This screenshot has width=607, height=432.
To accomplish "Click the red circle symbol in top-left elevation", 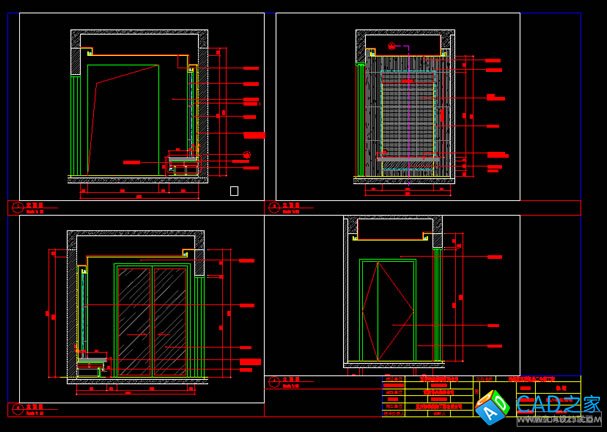I will [x=247, y=153].
